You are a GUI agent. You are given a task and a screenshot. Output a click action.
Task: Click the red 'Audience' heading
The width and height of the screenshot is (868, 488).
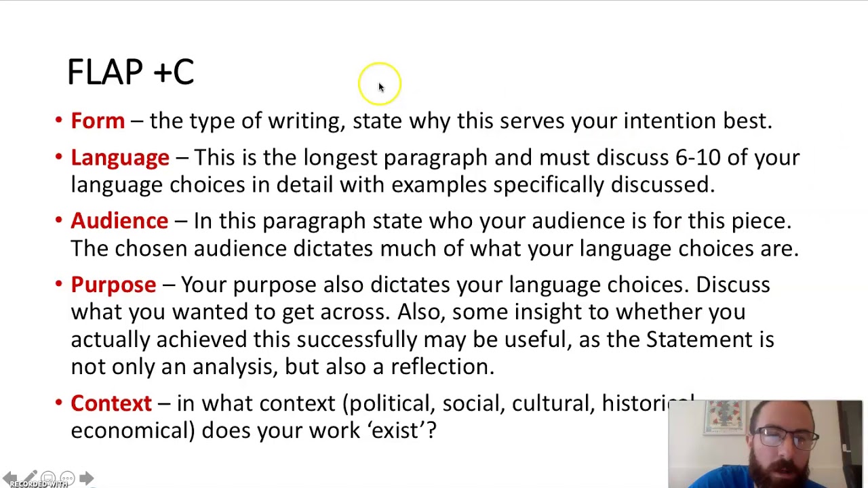point(119,221)
